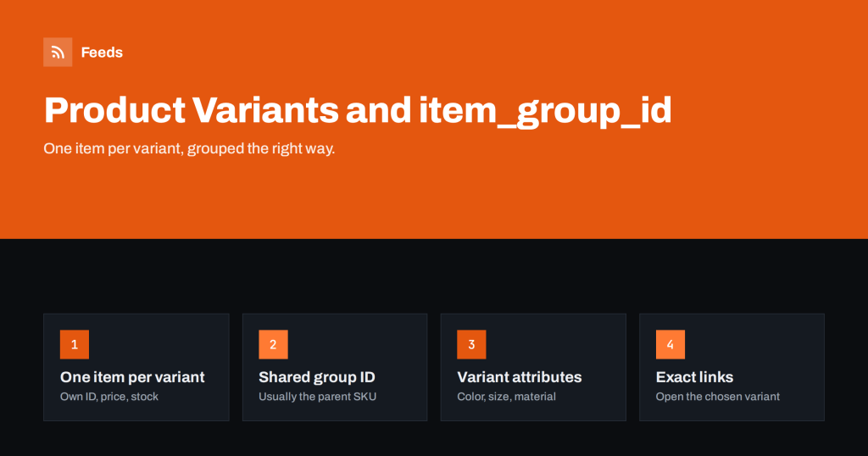
Task: Click the Product Variants and item_group_id heading
Action: point(358,110)
